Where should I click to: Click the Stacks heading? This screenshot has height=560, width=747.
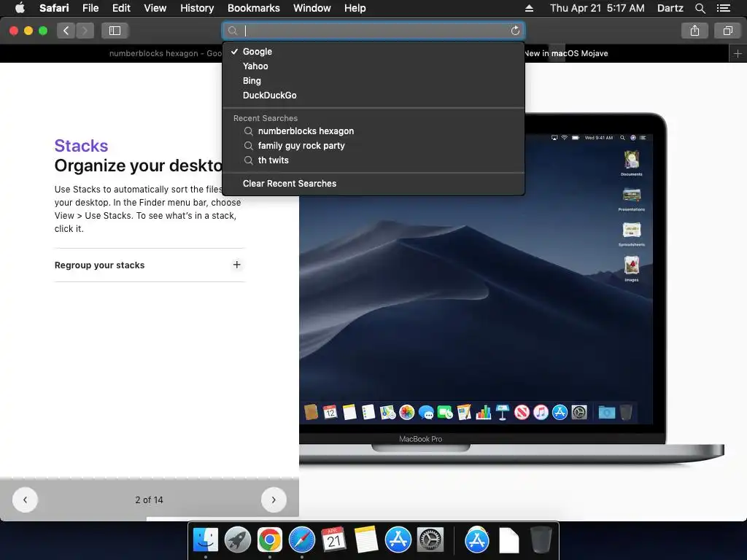coord(81,146)
